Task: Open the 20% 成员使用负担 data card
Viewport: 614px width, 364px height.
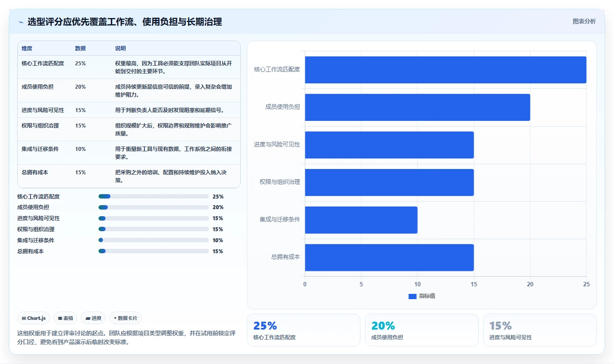Action: click(422, 330)
